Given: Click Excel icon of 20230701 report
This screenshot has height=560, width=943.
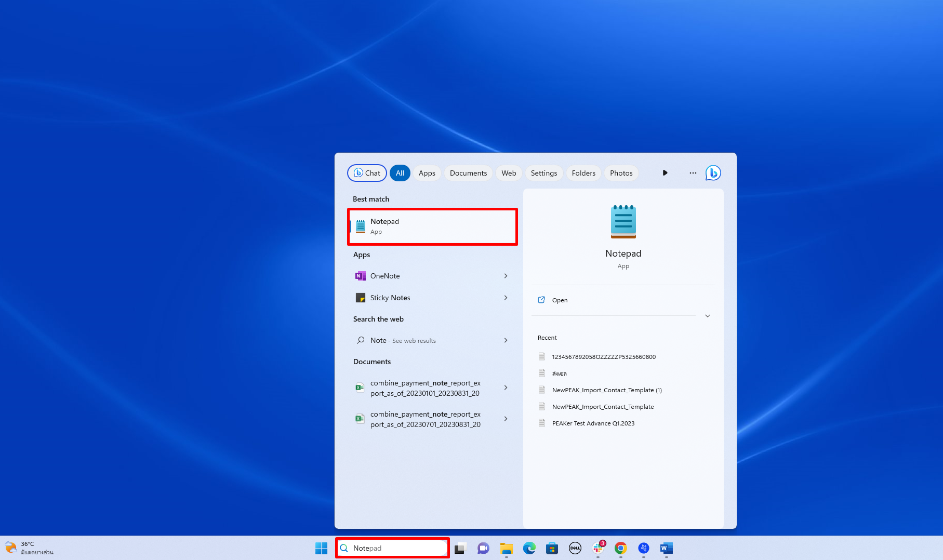Looking at the screenshot, I should coord(360,419).
